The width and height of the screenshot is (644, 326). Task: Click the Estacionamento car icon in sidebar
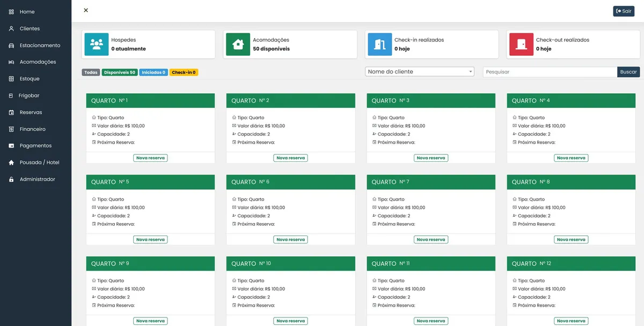[11, 46]
